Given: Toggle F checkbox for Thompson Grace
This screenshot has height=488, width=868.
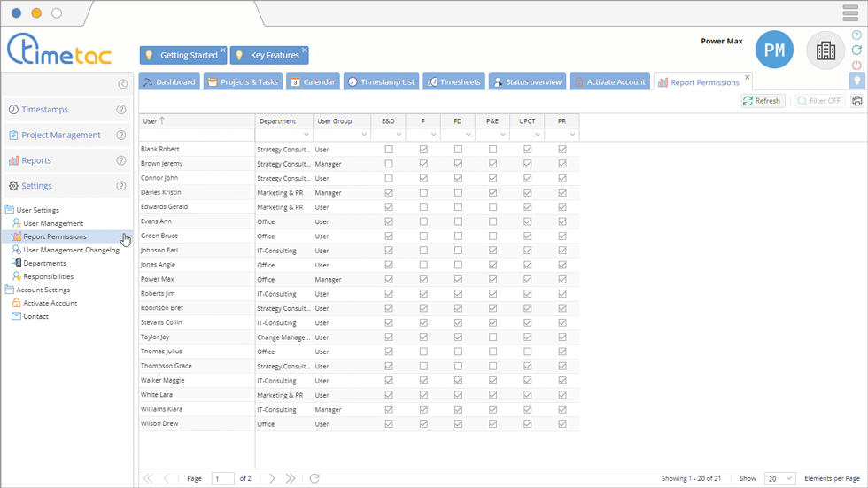Looking at the screenshot, I should point(423,366).
